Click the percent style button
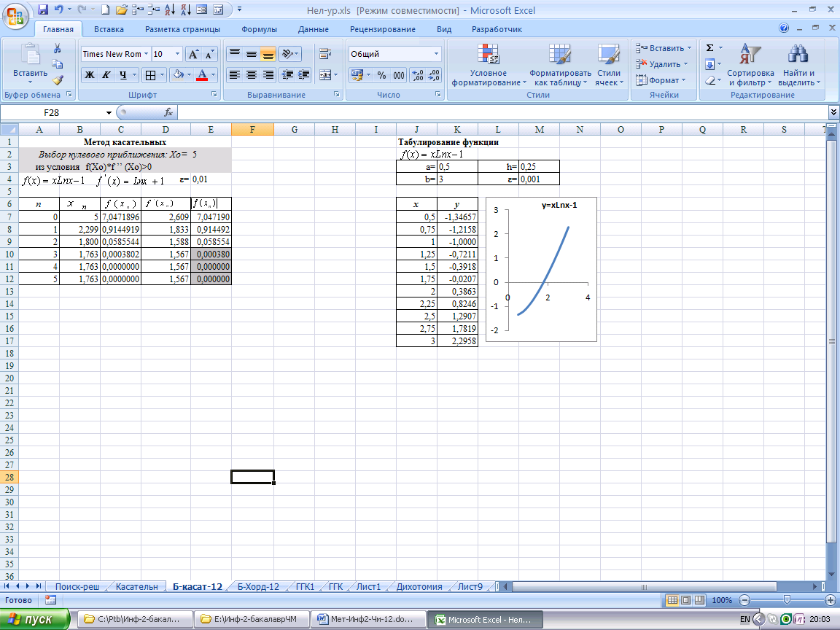Screen dimensions: 840x630 coord(381,75)
